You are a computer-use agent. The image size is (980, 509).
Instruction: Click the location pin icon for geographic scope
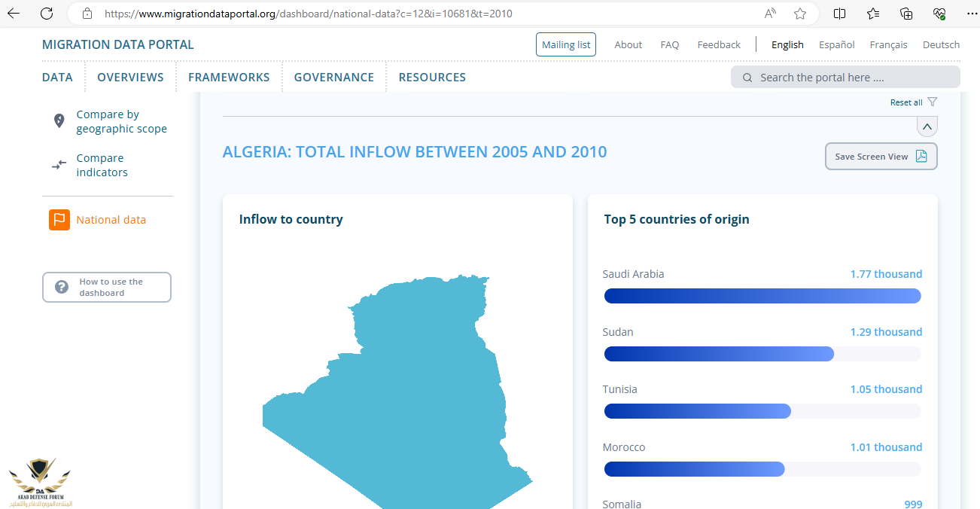click(59, 121)
